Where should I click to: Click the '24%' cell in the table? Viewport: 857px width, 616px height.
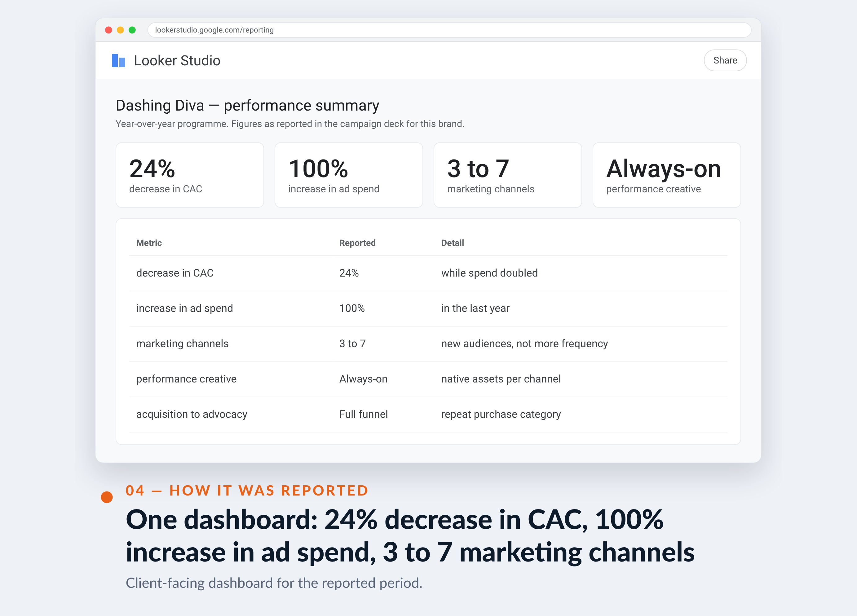tap(349, 273)
